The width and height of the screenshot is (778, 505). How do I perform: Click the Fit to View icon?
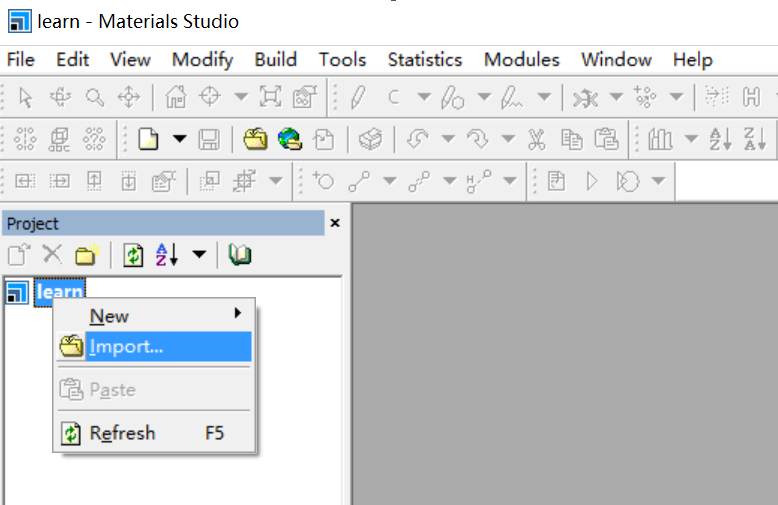(270, 97)
